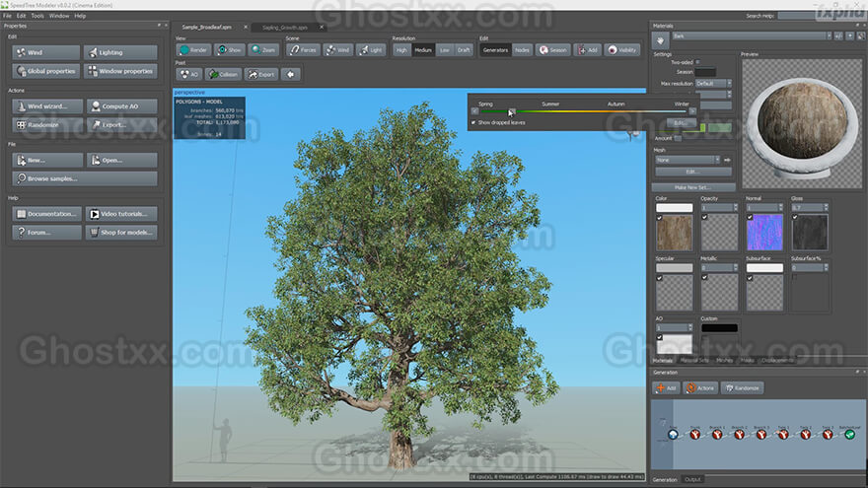The image size is (868, 488).
Task: Click Shop for models button
Action: point(121,233)
